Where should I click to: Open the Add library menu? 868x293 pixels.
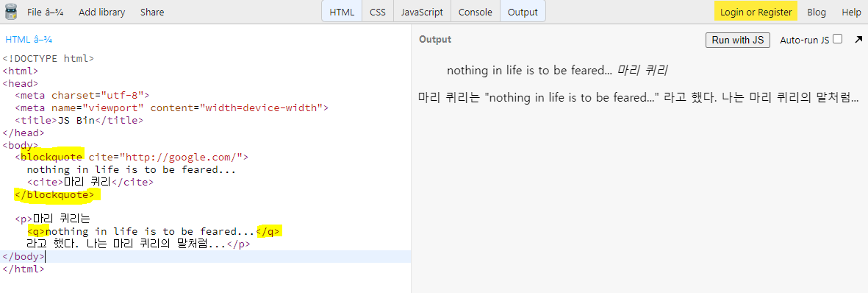102,12
